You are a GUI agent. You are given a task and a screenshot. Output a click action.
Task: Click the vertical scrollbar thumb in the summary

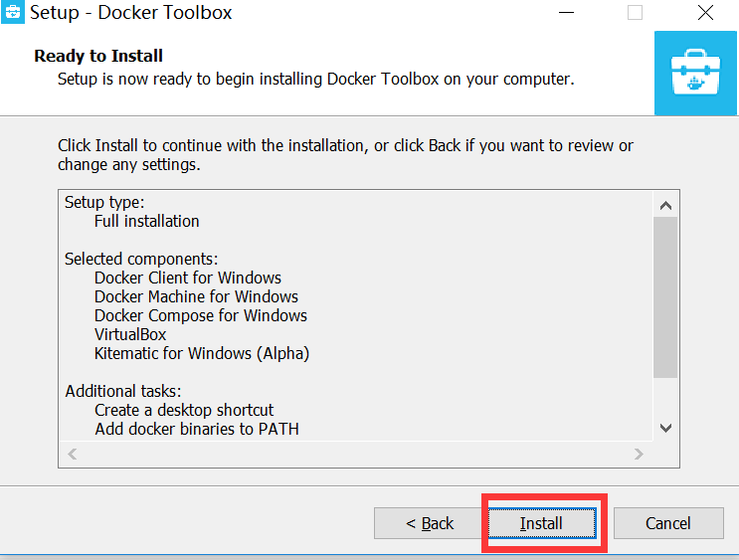click(665, 296)
